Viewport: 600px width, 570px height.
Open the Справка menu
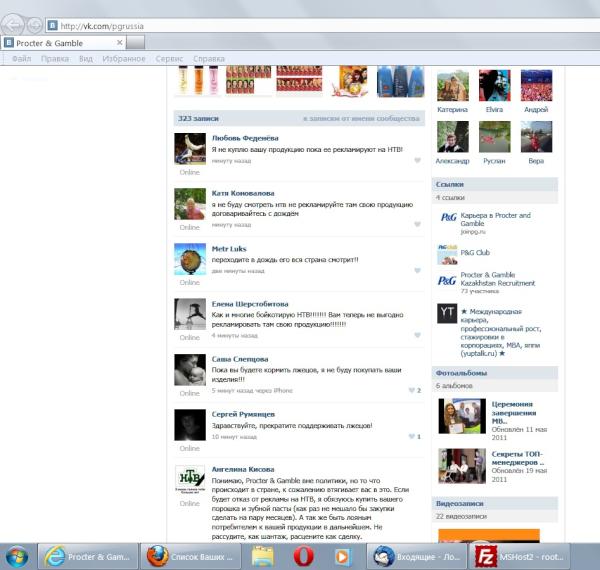click(209, 59)
